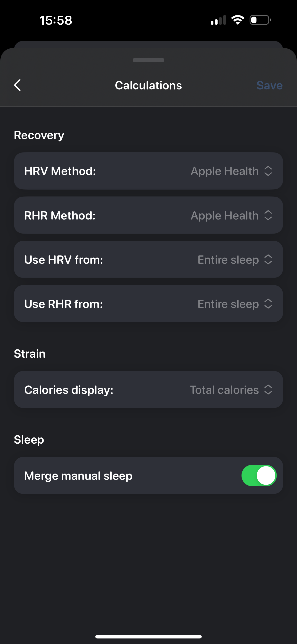This screenshot has height=644, width=297.
Task: Tap the cellular signal bars icon
Action: pos(218,20)
